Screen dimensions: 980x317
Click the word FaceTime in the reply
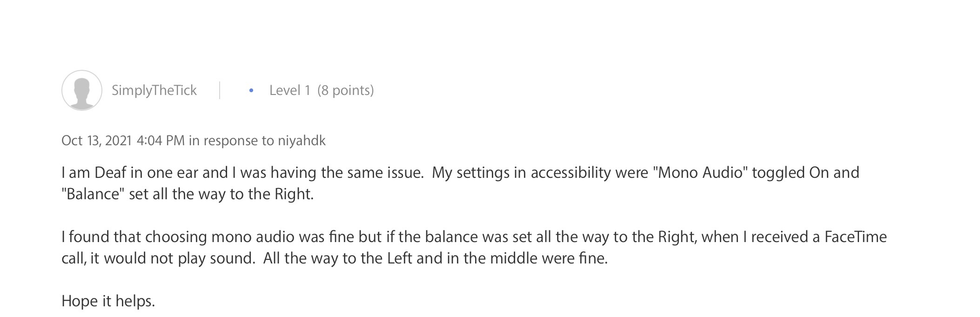coord(856,237)
